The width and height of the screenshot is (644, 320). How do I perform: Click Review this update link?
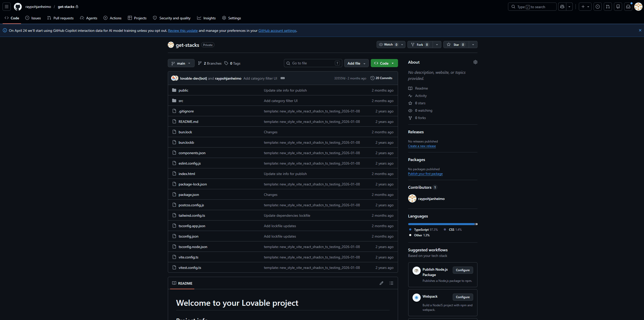(183, 31)
